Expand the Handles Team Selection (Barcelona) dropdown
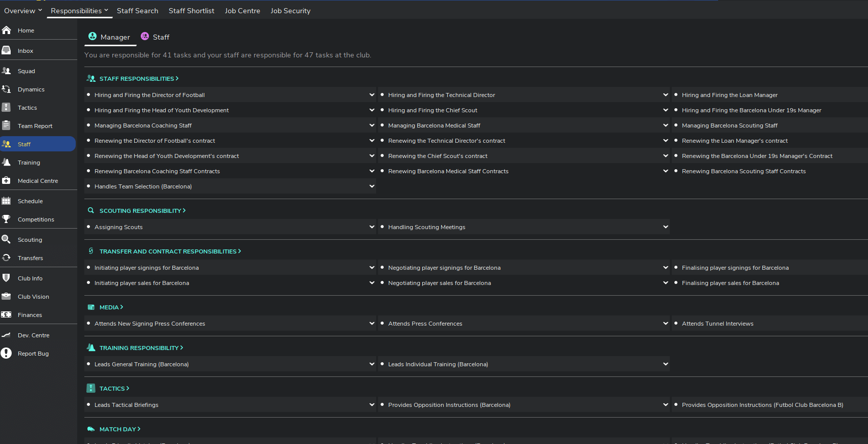Viewport: 868px width, 444px height. (x=372, y=186)
